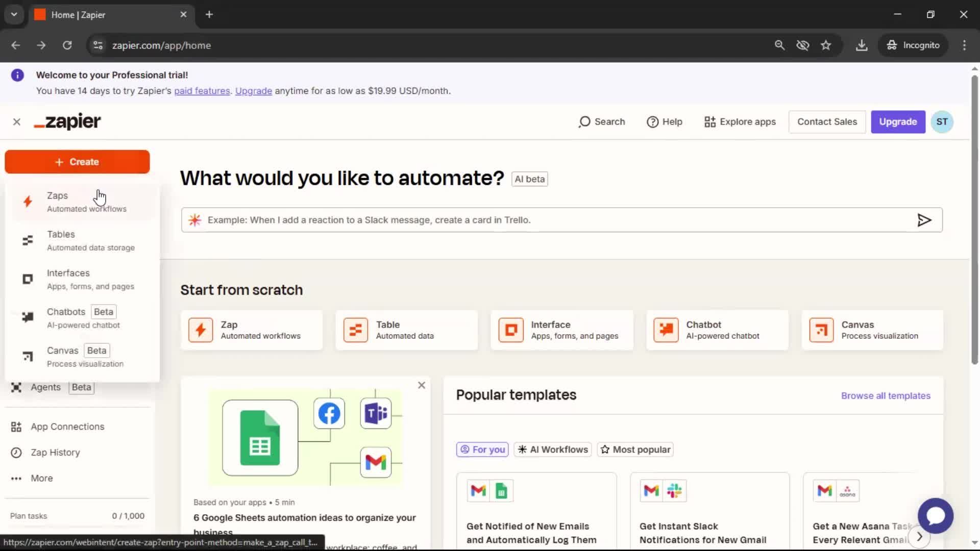Open Get Notified of New Emails template

pyautogui.click(x=536, y=511)
